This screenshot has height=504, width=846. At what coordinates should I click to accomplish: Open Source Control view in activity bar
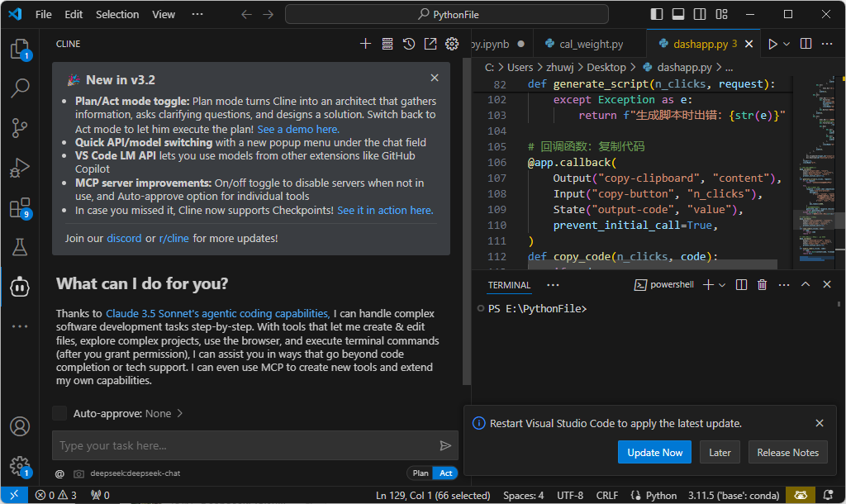[x=20, y=128]
